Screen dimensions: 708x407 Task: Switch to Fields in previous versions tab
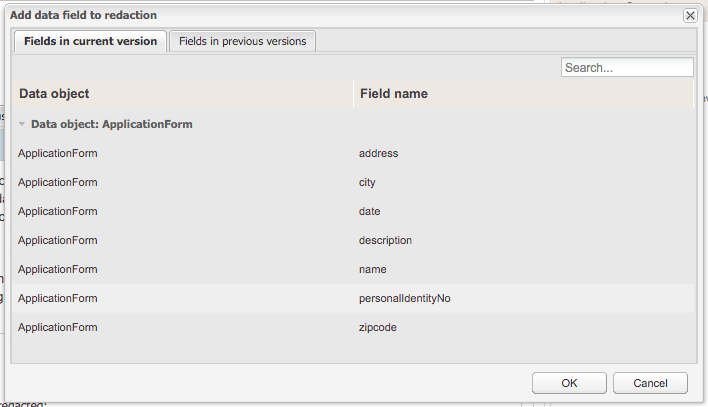(243, 41)
